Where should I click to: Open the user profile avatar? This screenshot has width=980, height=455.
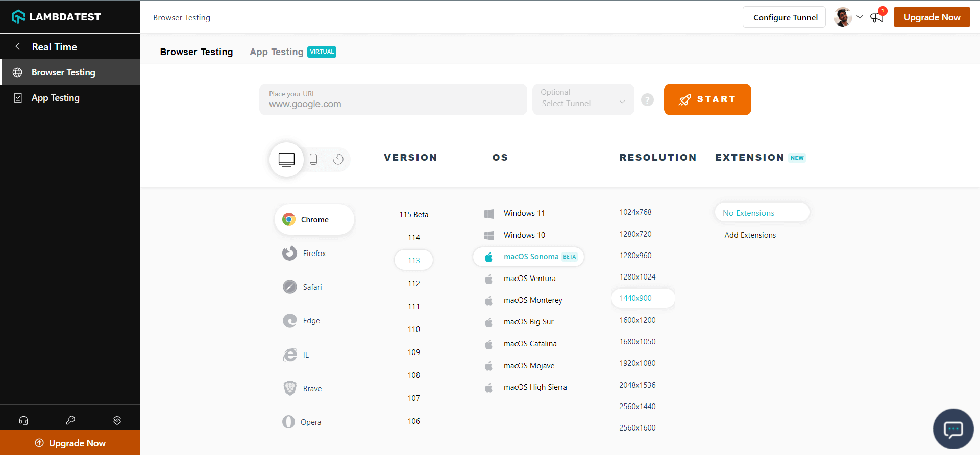point(843,17)
